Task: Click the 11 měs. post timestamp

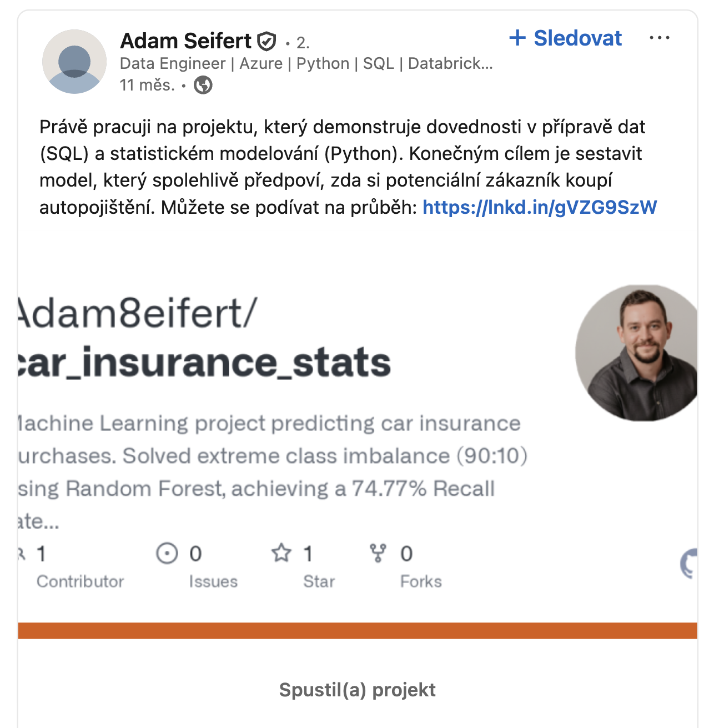Action: tap(147, 85)
